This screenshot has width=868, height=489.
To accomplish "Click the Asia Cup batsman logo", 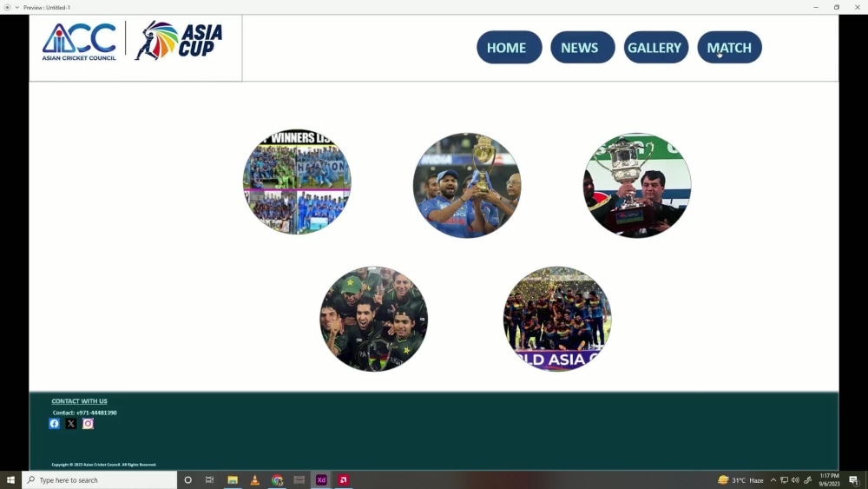I will click(178, 41).
